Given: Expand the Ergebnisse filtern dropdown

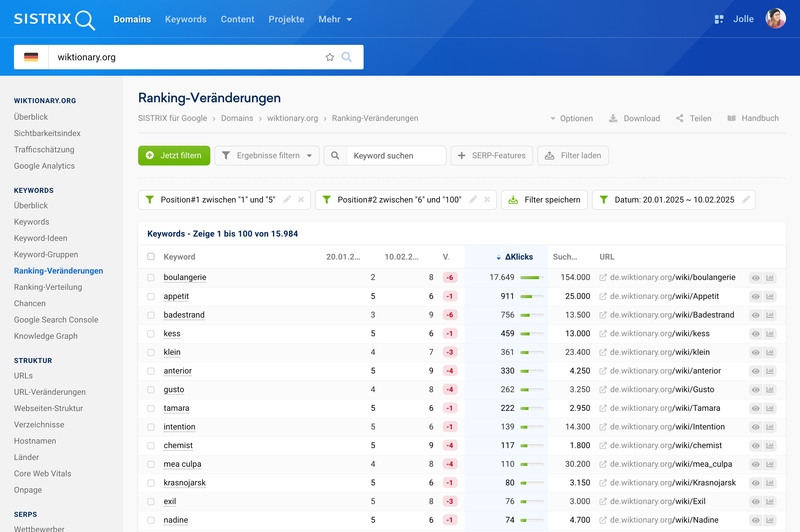Looking at the screenshot, I should (x=267, y=155).
